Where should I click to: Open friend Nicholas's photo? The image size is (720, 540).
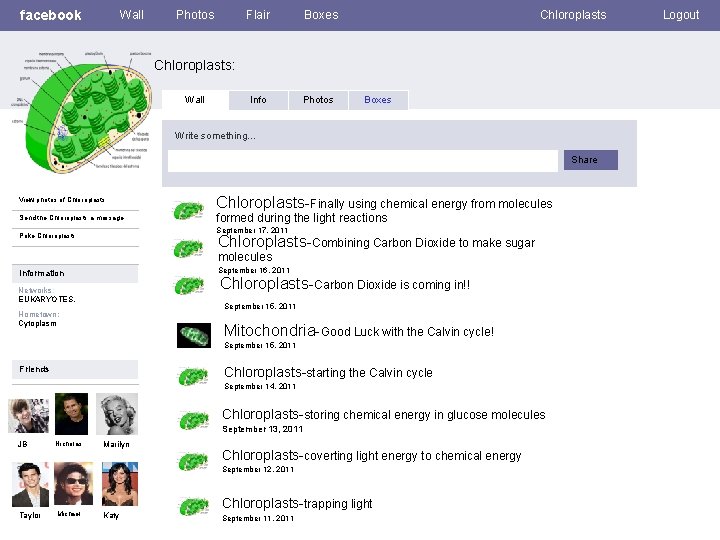point(71,414)
